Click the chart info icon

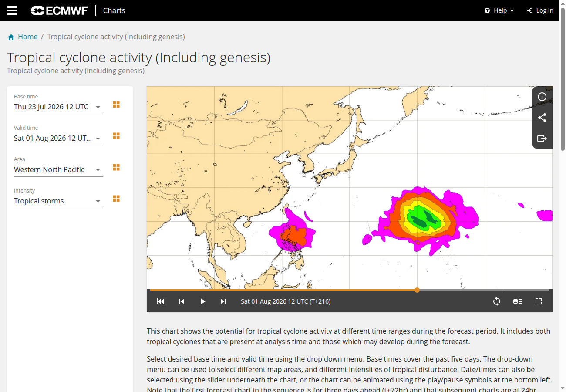(542, 97)
